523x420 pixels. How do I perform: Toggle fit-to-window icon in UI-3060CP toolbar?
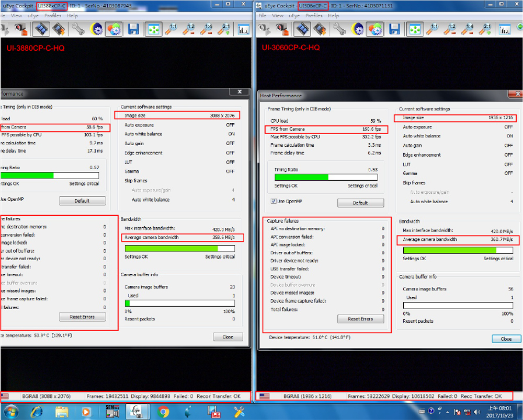[x=414, y=29]
